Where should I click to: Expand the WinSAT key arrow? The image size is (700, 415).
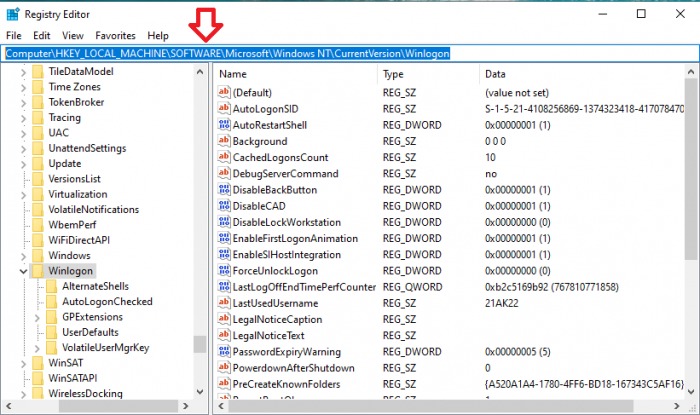tap(23, 364)
